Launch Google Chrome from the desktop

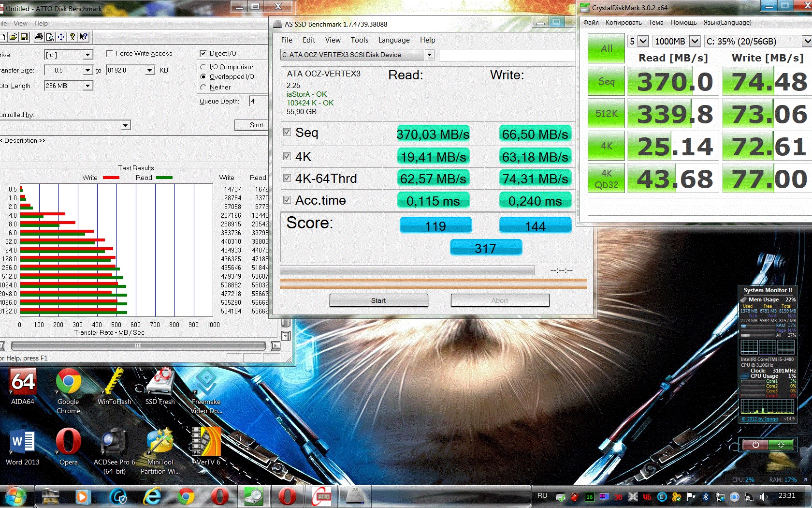[x=68, y=391]
